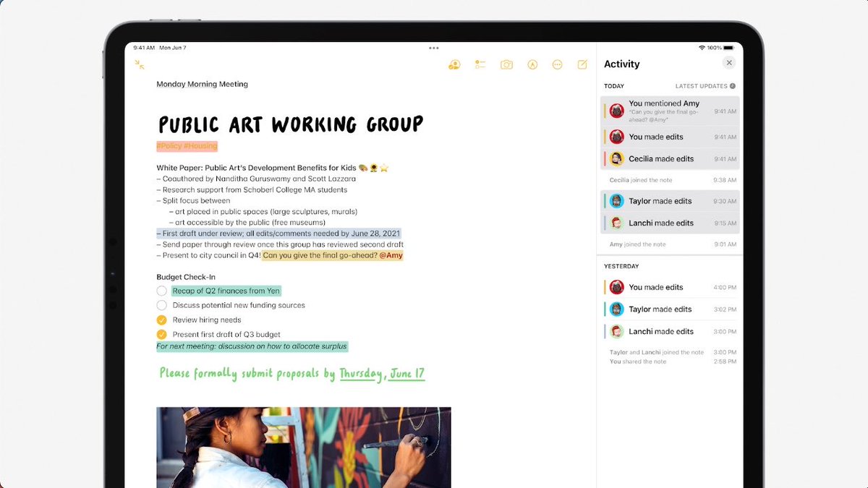Tap the Wi-Fi status icon
This screenshot has height=488, width=868.
pos(702,48)
